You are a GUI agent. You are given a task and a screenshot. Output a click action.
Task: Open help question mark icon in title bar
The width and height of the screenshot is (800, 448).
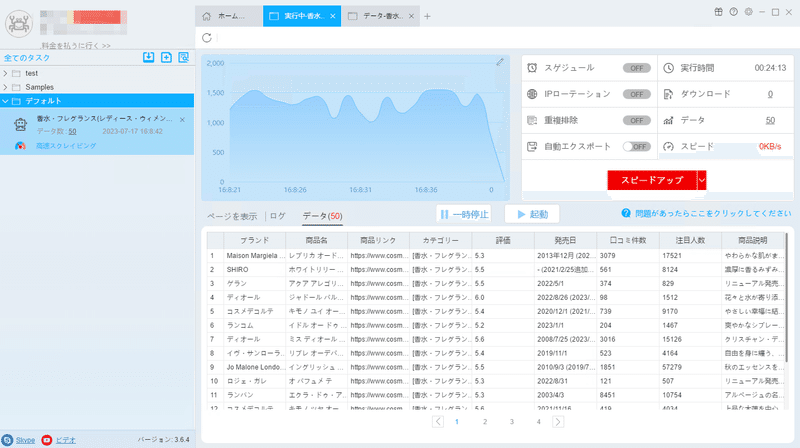coord(733,12)
